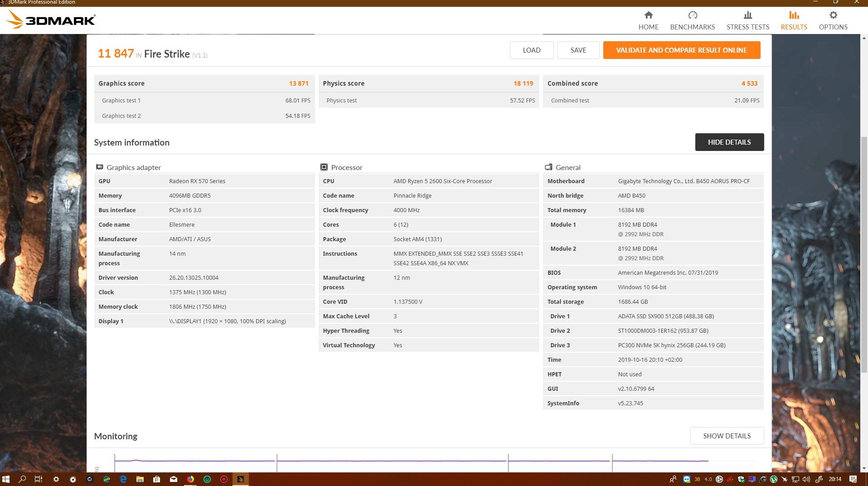This screenshot has width=868, height=486.
Task: Open the taskbar volume control
Action: (806, 479)
